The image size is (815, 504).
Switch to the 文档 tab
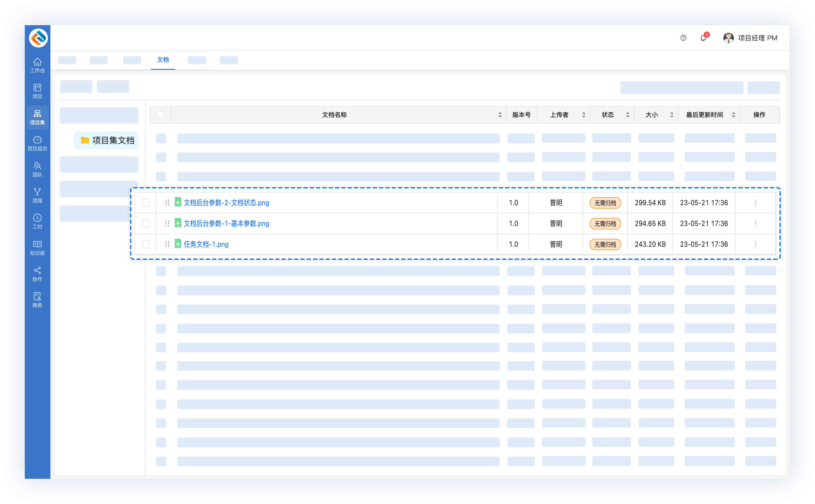click(x=163, y=60)
